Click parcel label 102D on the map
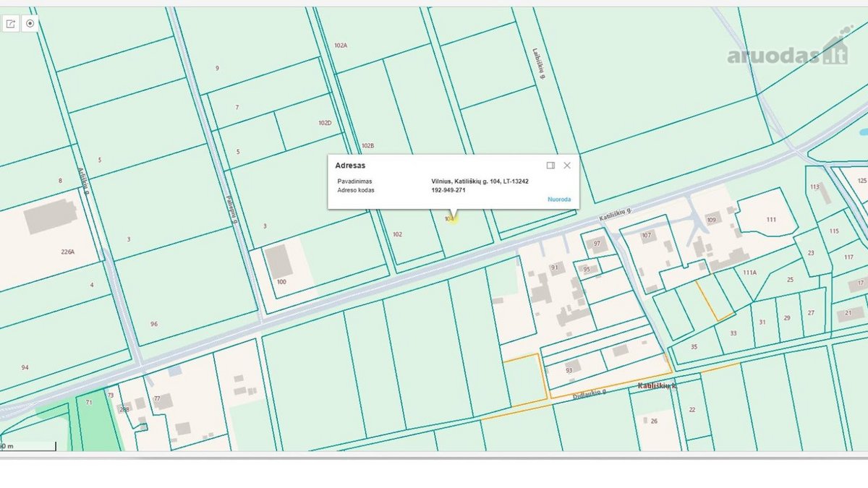The width and height of the screenshot is (868, 488). pyautogui.click(x=325, y=123)
